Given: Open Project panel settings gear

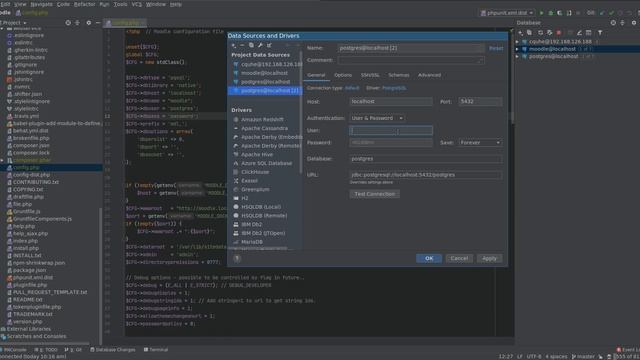Looking at the screenshot, I should pyautogui.click(x=89, y=23).
